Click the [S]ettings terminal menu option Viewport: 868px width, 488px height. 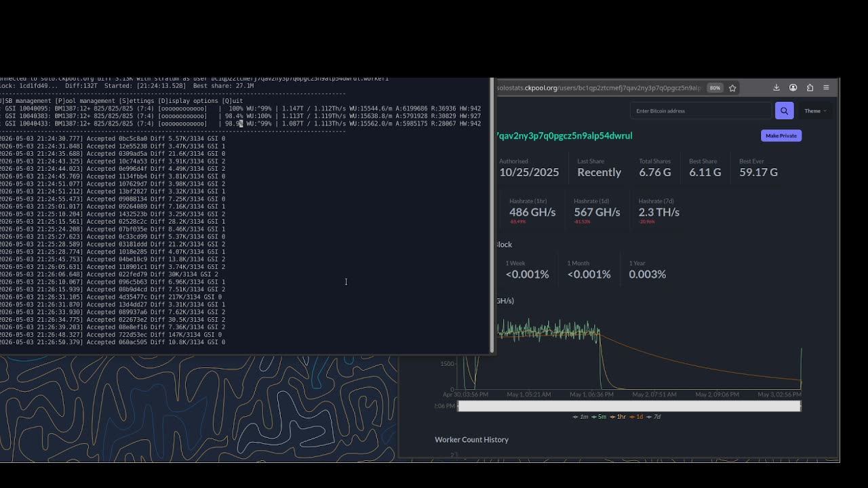tap(138, 101)
